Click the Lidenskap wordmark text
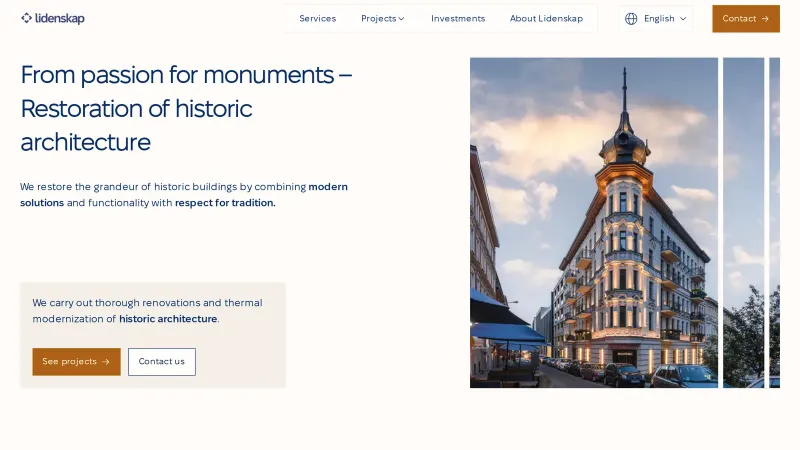This screenshot has height=450, width=800. coord(60,18)
